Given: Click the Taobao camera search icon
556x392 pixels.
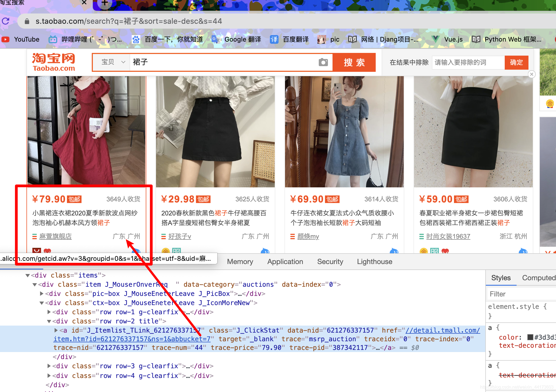Looking at the screenshot, I should coord(324,62).
